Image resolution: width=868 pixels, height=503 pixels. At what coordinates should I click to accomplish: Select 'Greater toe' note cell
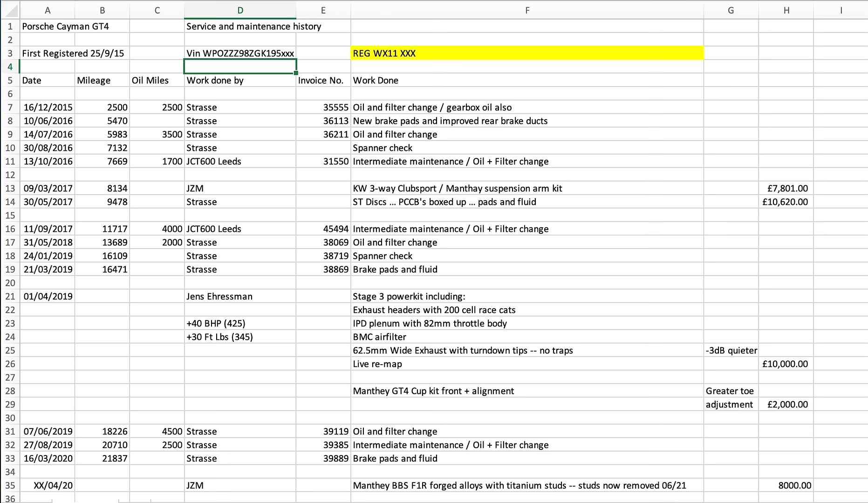point(731,391)
